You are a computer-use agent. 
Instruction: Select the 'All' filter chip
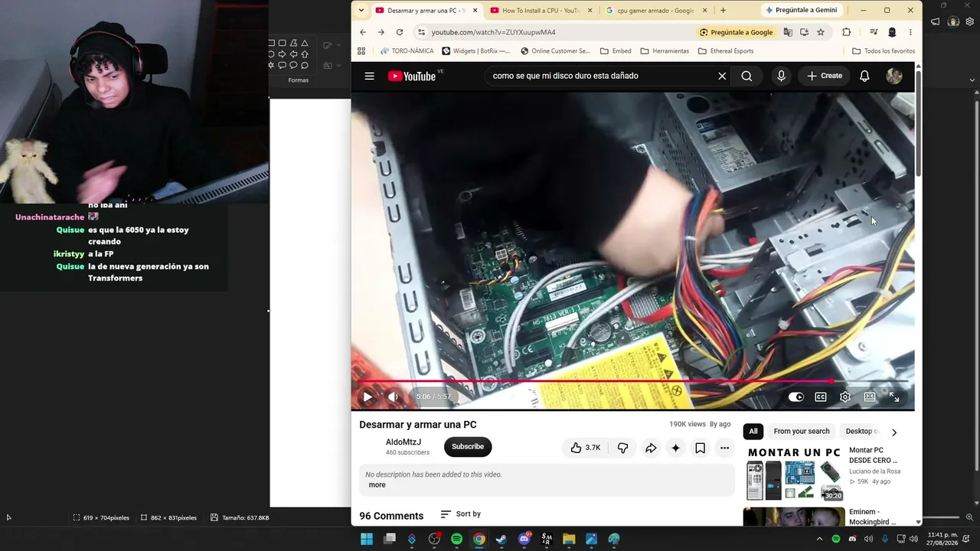(753, 431)
